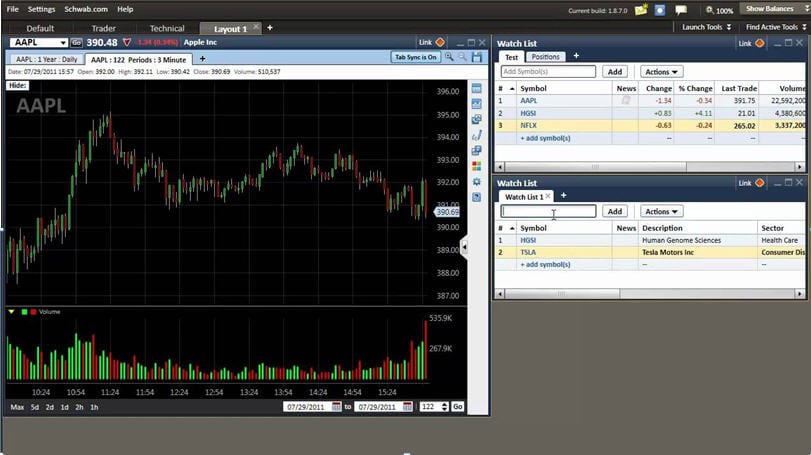Click the color palette icon in chart sidebar
Image resolution: width=811 pixels, height=455 pixels.
477,166
